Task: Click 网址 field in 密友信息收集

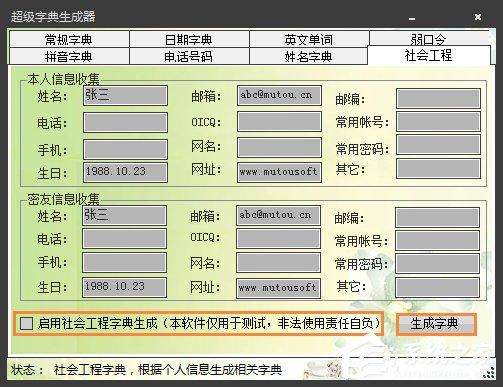Action: [279, 288]
